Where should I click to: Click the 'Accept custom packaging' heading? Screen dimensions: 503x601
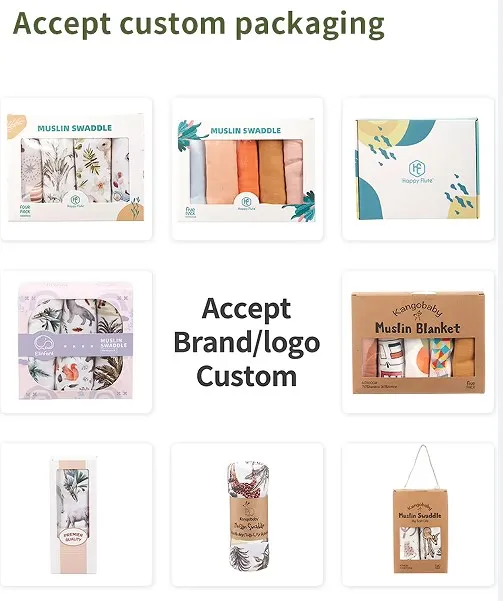(x=199, y=24)
